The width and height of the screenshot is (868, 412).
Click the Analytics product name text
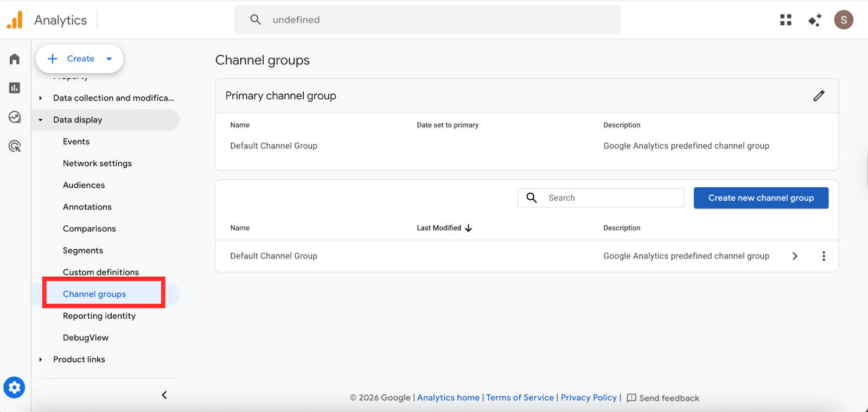pos(60,20)
